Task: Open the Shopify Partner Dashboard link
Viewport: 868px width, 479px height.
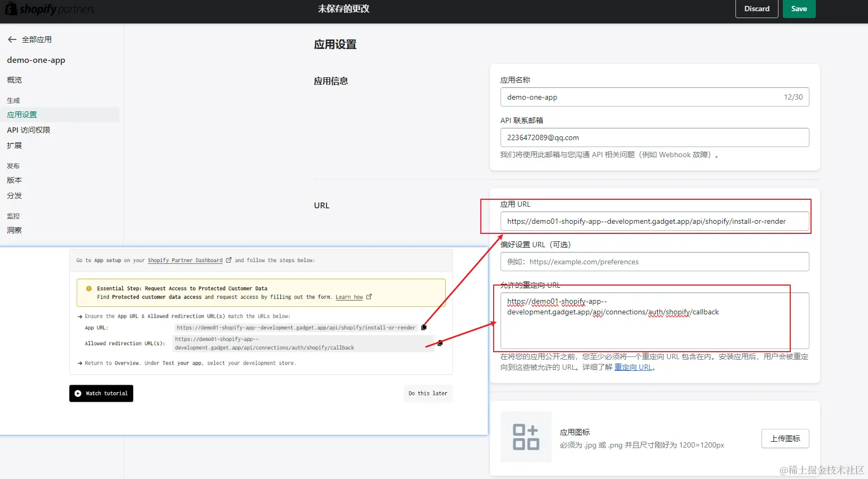Action: point(185,261)
